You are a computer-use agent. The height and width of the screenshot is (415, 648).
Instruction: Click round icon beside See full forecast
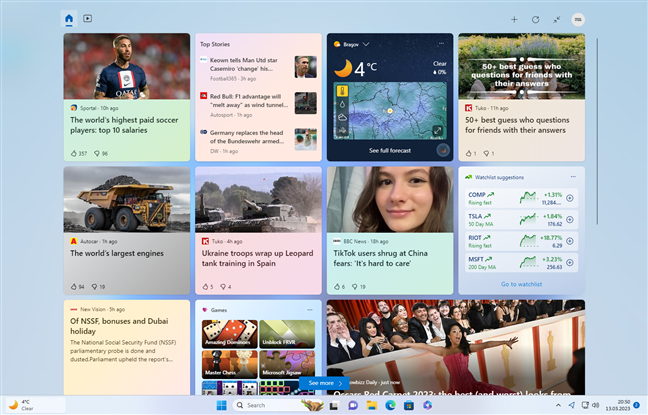(x=443, y=150)
